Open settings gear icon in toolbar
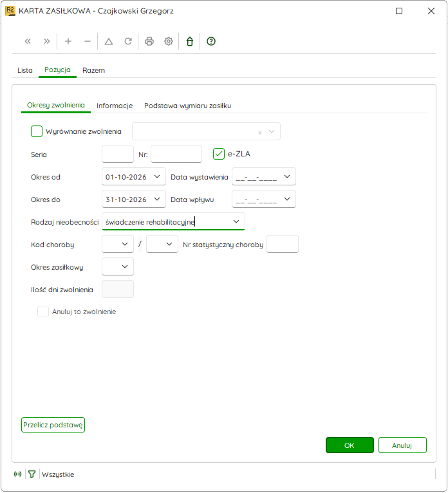This screenshot has width=448, height=493. pyautogui.click(x=169, y=41)
